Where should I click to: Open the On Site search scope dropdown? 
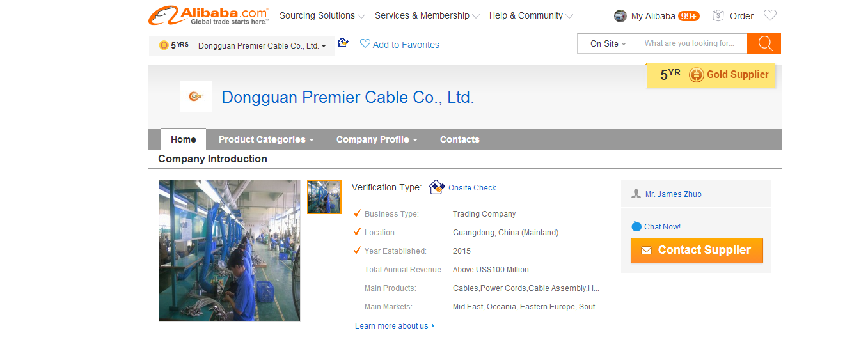pos(608,43)
